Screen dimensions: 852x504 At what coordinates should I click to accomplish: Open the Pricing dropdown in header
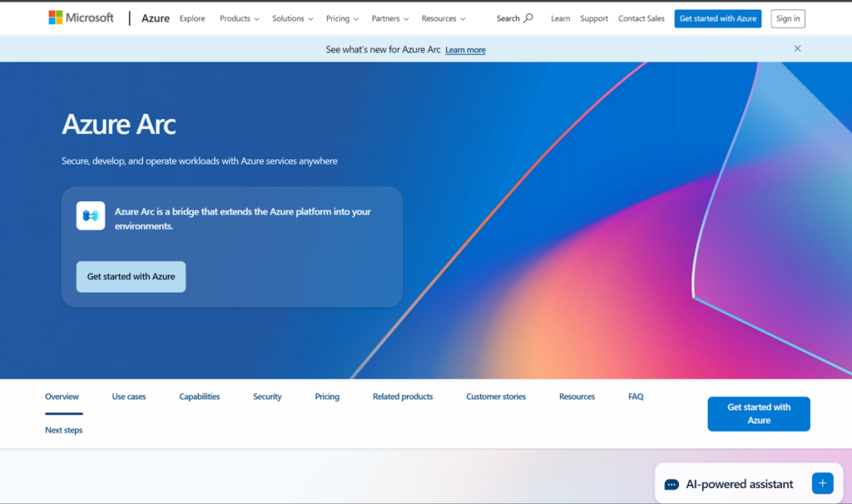[342, 18]
